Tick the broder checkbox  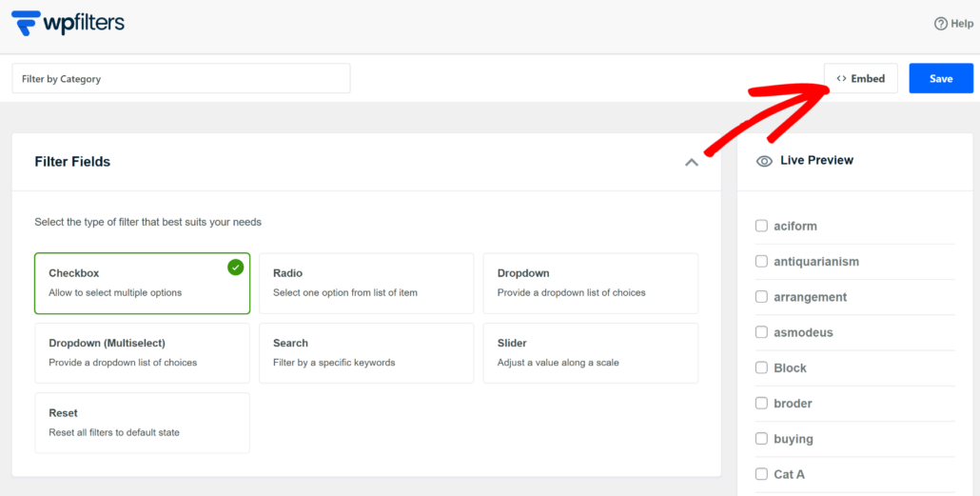click(761, 403)
